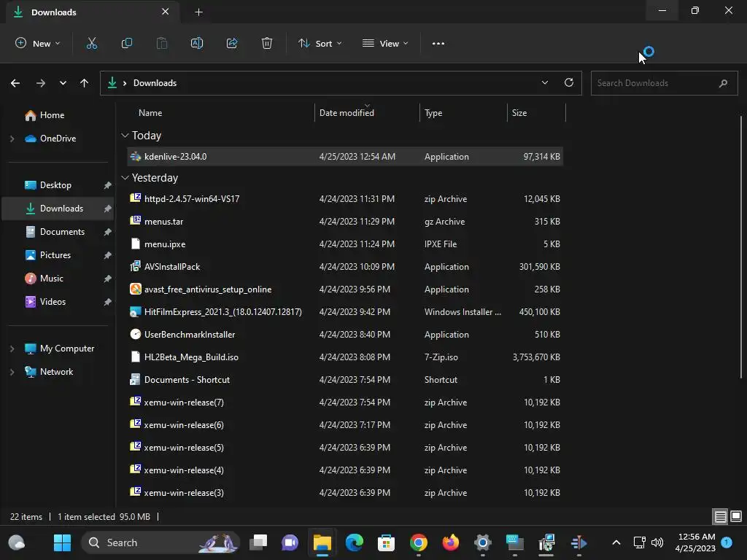Select Music in navigation pane

(x=58, y=279)
